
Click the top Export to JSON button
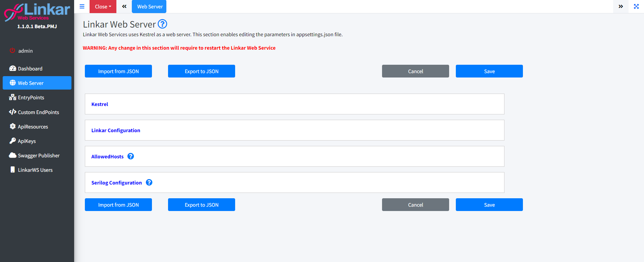(x=201, y=71)
